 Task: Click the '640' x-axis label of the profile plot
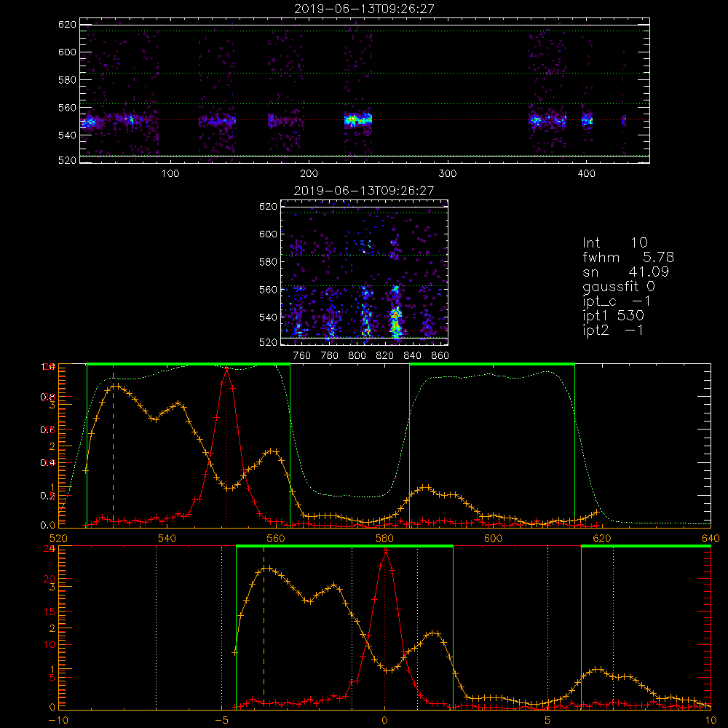pos(711,539)
